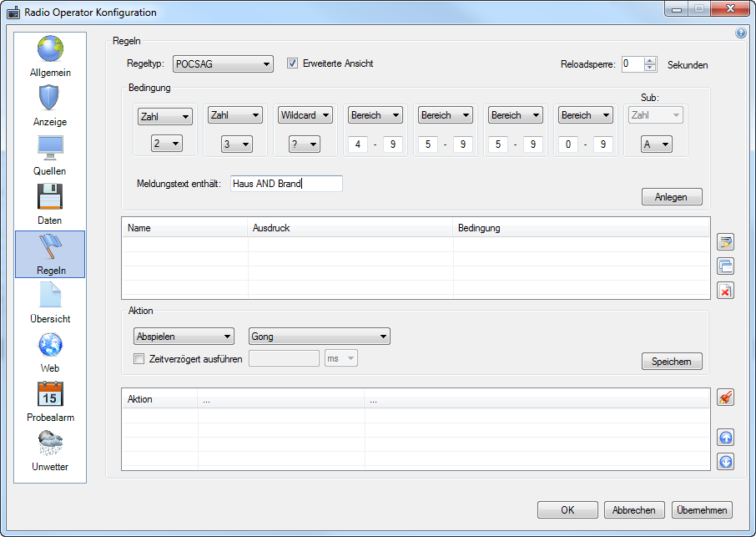Decrease the Reloadsperre value with the down arrow
756x537 pixels.
(x=650, y=68)
